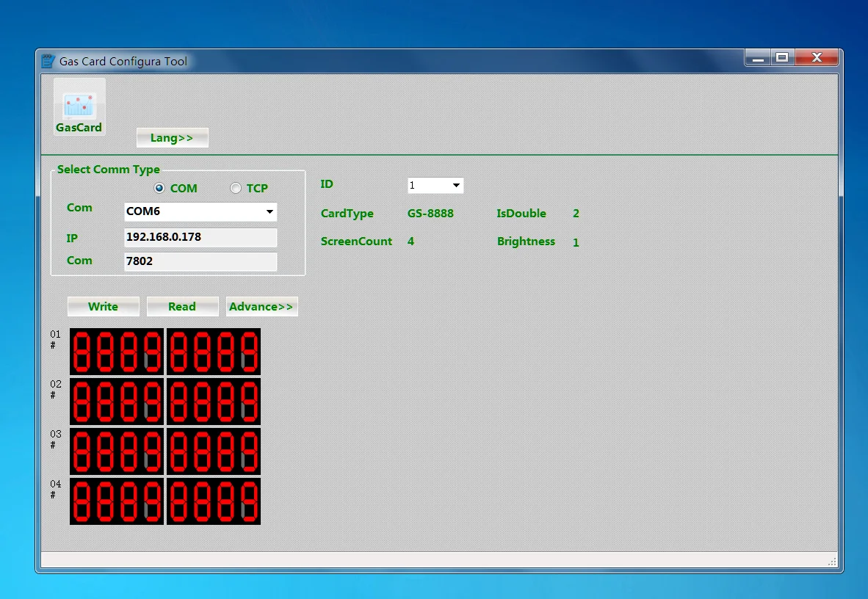Click the window resize grip at bottom-right
868x599 pixels.
[832, 562]
